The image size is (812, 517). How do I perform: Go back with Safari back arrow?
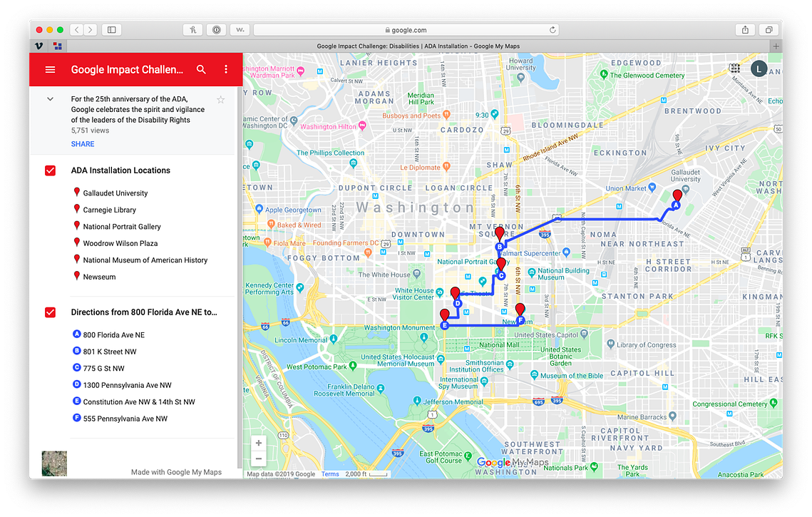(x=77, y=30)
